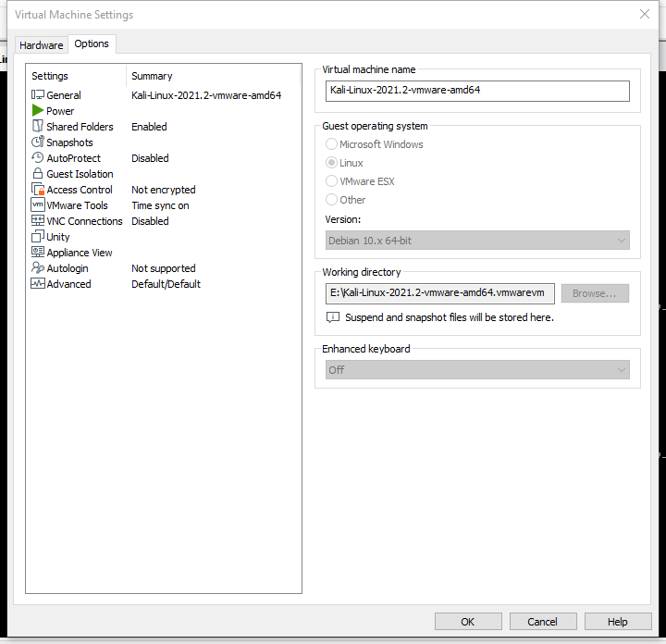Click the Guest Isolation lock icon
666x644 pixels.
tap(38, 174)
